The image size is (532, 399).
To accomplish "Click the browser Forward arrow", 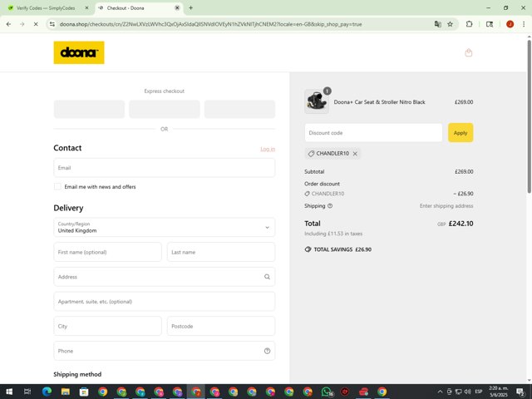I will [22, 24].
